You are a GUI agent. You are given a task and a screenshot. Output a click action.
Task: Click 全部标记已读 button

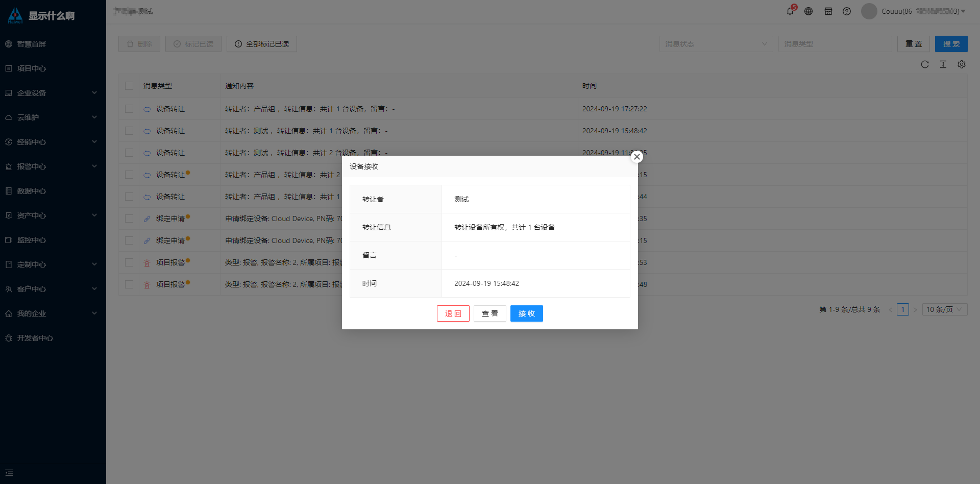(x=262, y=44)
